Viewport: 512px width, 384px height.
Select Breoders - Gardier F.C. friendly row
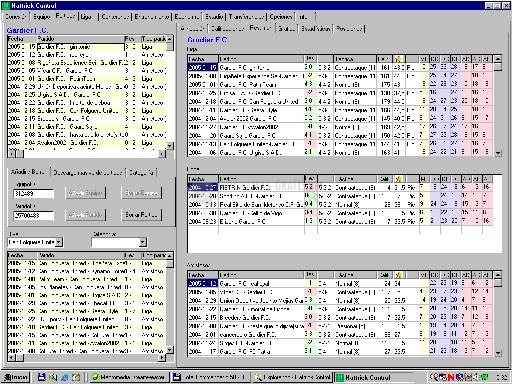click(x=340, y=317)
